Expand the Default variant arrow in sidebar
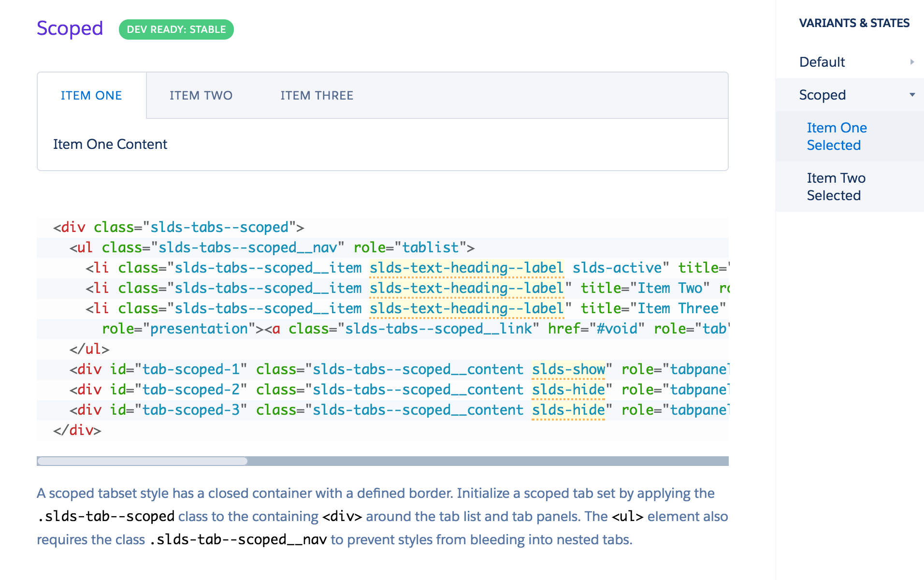The width and height of the screenshot is (924, 580). tap(912, 62)
